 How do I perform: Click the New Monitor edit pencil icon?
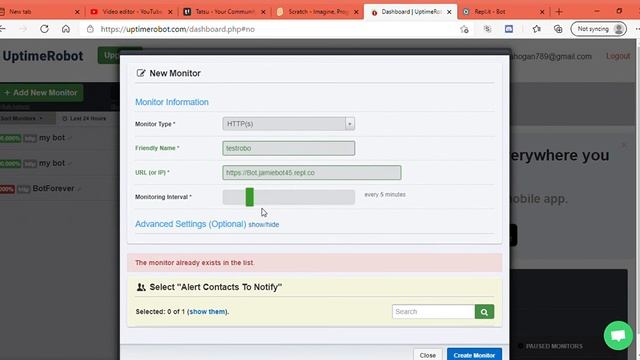coord(141,73)
